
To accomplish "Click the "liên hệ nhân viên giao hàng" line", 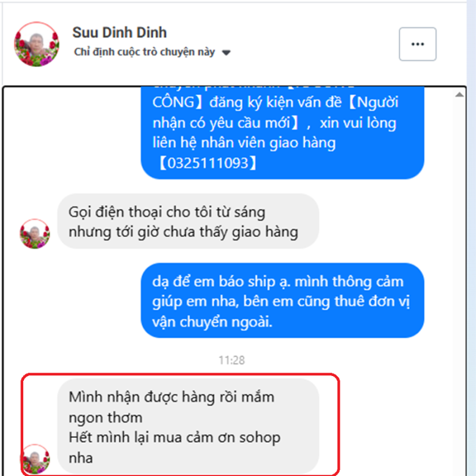I will [x=244, y=143].
